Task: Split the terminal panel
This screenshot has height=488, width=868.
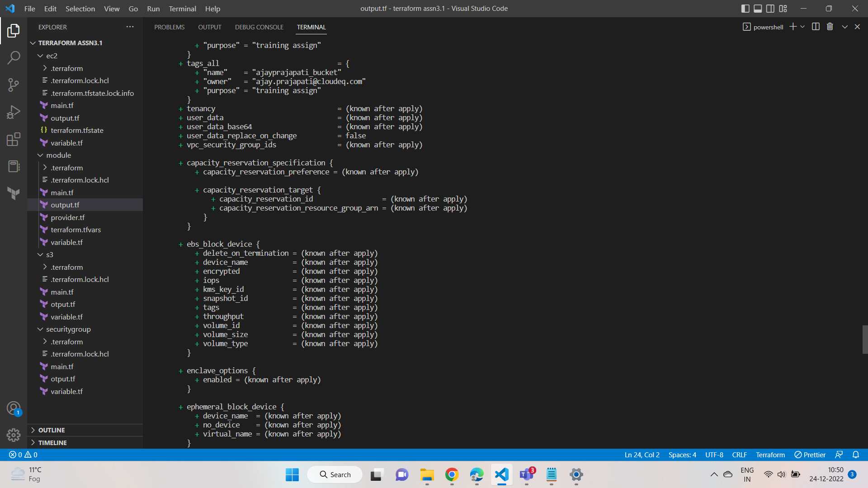Action: (x=816, y=27)
